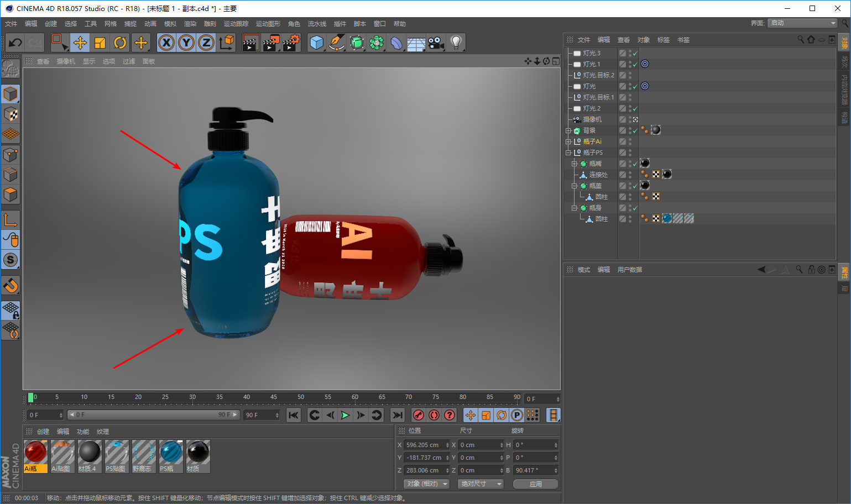Select the PS瓶 blue material
Viewport: 851px width, 504px height.
point(171,456)
